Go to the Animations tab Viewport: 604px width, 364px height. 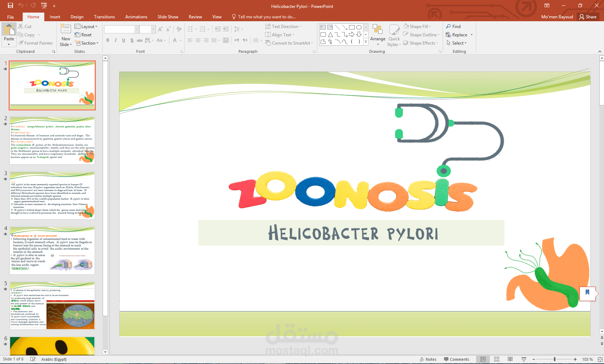(x=136, y=17)
